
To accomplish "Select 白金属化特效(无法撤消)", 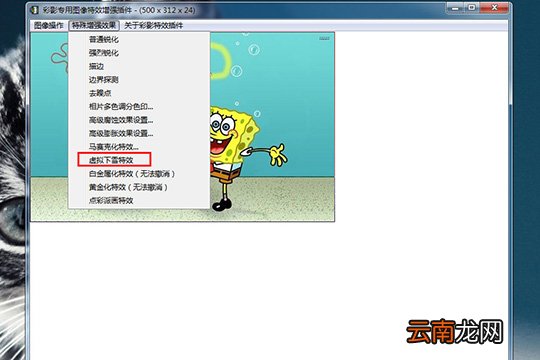I will tap(139, 174).
